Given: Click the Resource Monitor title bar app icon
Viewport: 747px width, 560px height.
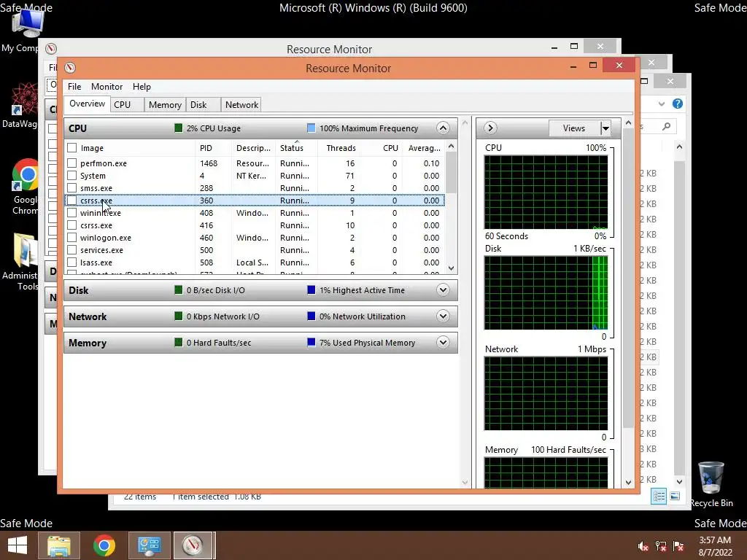Looking at the screenshot, I should [70, 68].
